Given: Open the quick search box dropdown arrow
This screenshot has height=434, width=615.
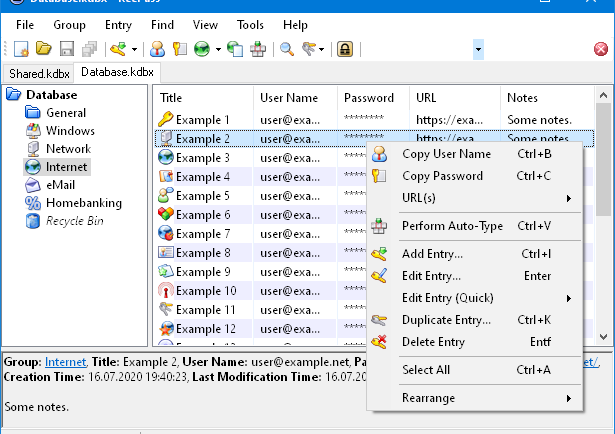Looking at the screenshot, I should pos(479,48).
